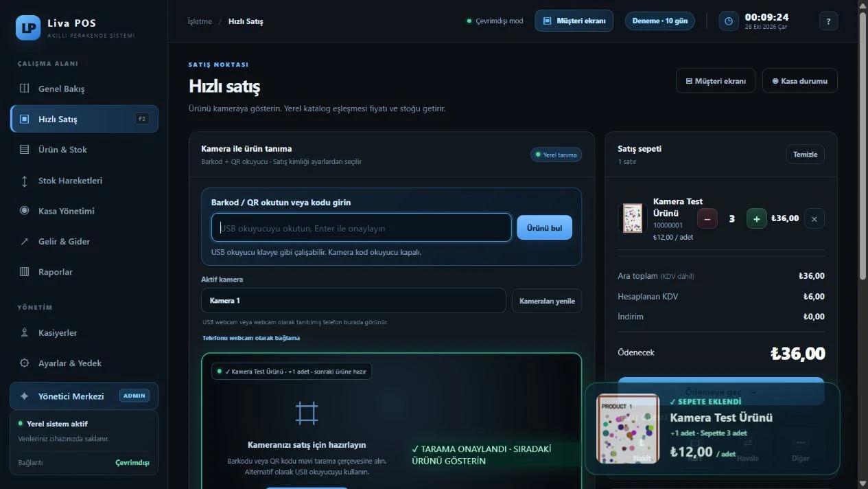Click Müşteri ekranı button beside the page title

(x=716, y=80)
